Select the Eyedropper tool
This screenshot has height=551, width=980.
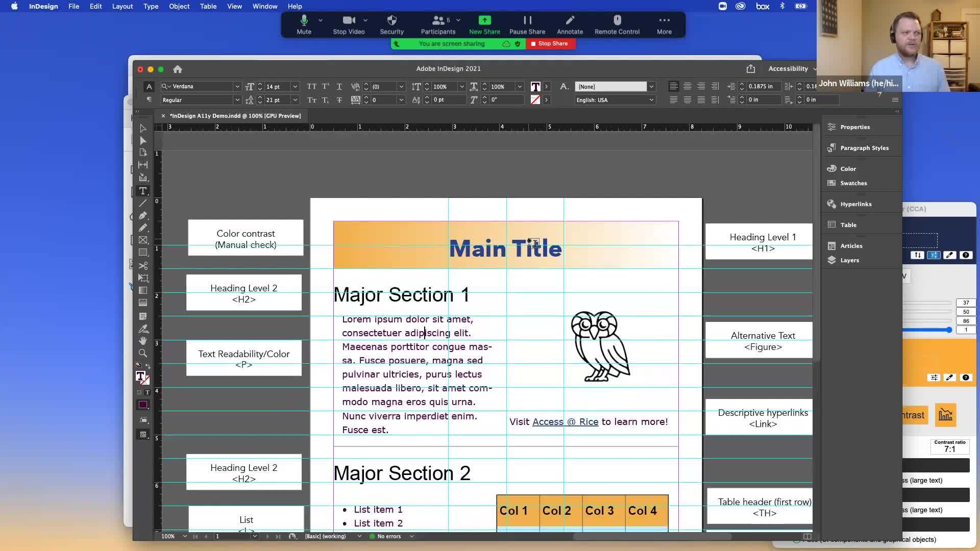143,329
